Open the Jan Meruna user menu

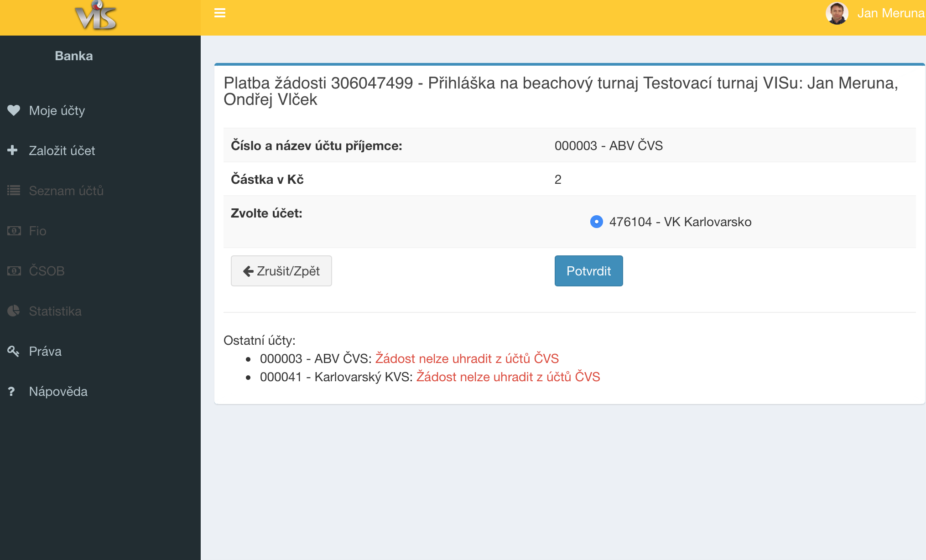click(x=890, y=13)
